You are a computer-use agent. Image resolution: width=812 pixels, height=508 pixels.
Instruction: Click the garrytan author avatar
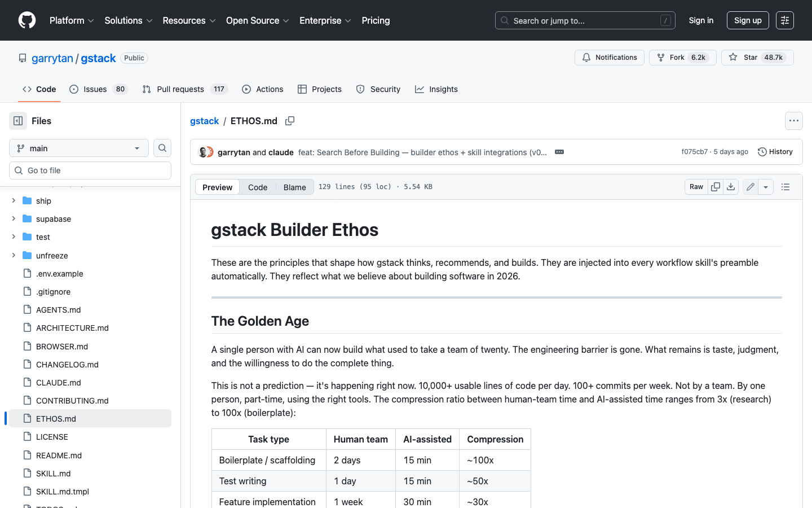coord(202,152)
